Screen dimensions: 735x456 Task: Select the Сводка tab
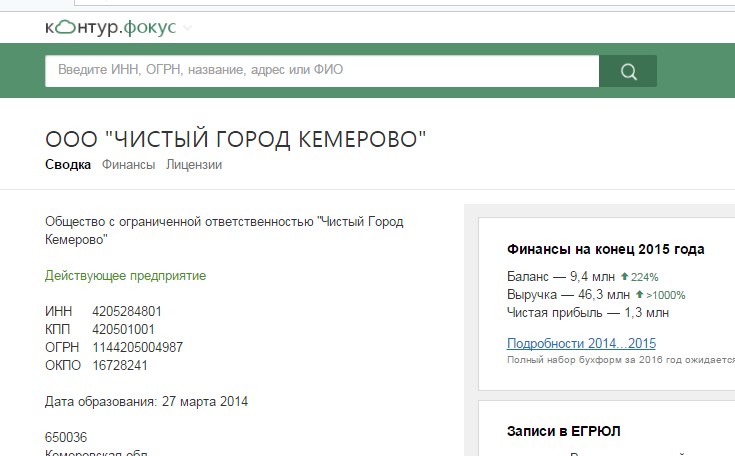click(x=68, y=165)
